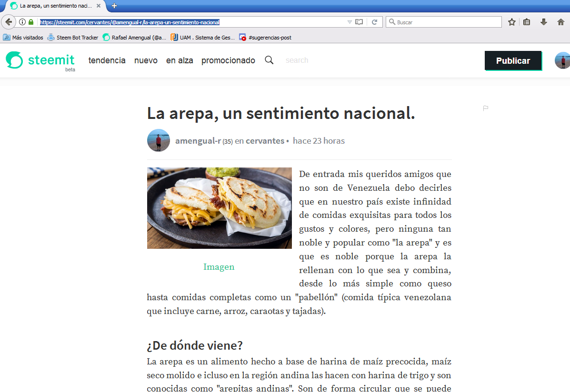Flag this post with the flag icon
Screen dimensions: 570x392
(x=486, y=108)
